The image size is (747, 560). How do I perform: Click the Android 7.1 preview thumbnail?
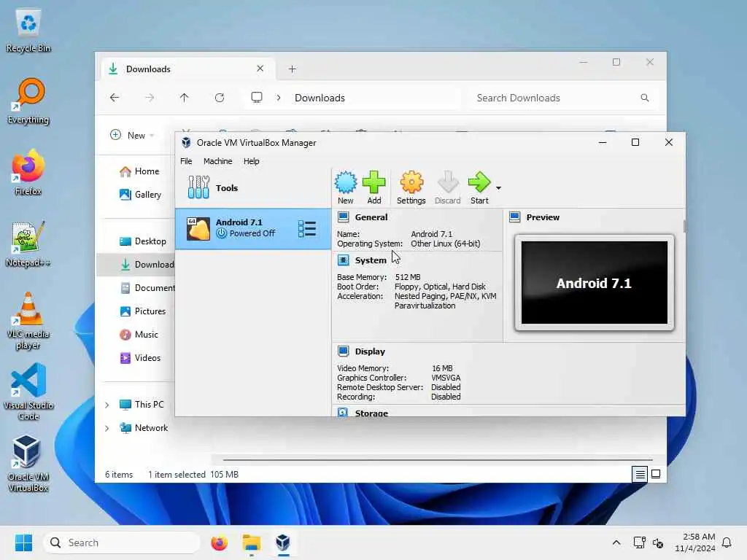pyautogui.click(x=594, y=282)
